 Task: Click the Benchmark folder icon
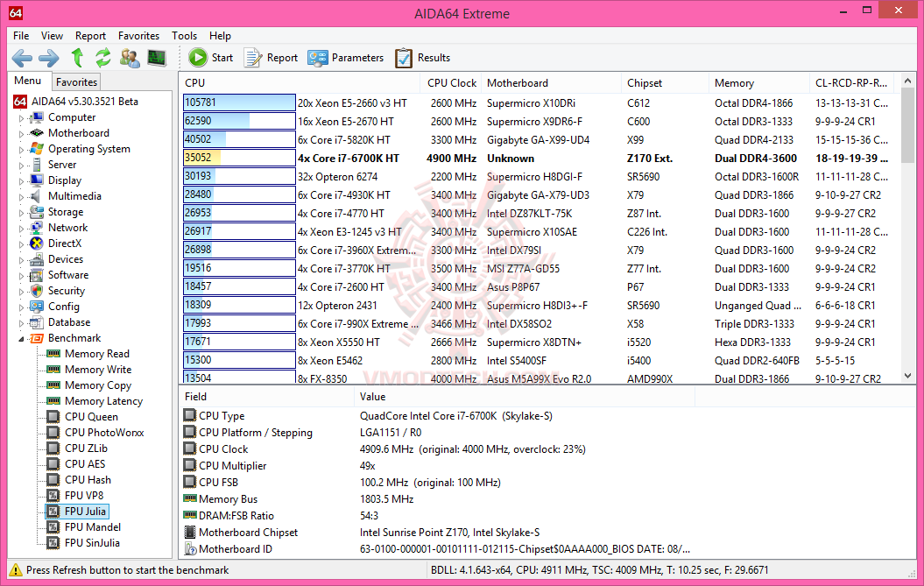point(37,338)
